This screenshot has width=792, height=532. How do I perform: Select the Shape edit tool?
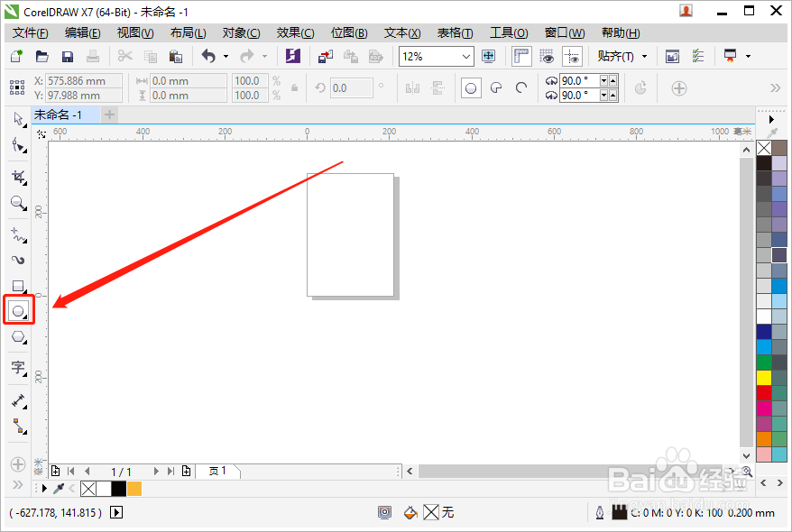19,145
